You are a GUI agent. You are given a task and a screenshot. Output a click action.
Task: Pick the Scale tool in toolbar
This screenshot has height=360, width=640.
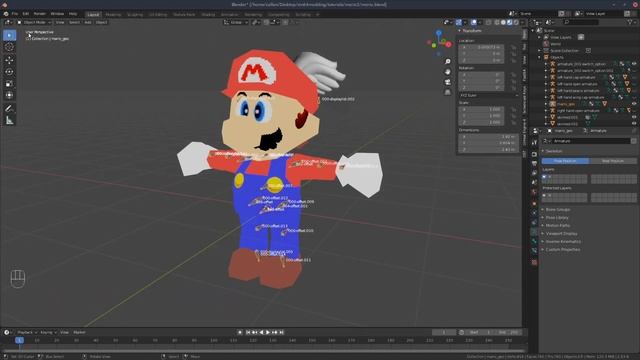(9, 84)
